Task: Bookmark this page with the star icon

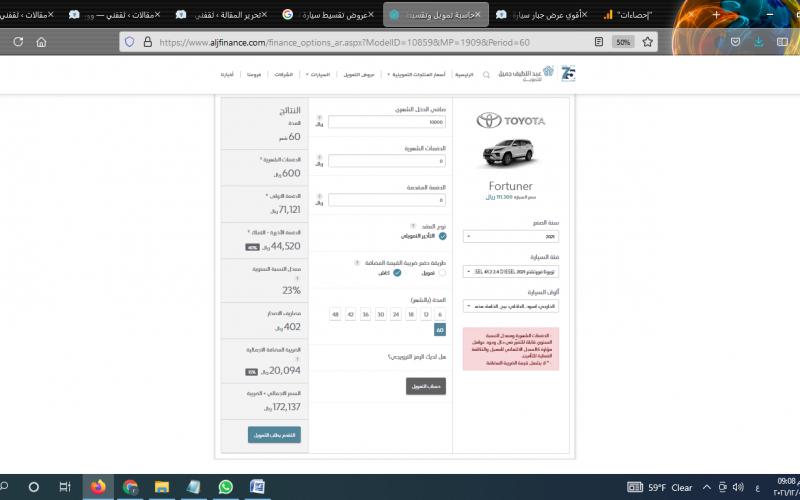Action: (x=647, y=42)
